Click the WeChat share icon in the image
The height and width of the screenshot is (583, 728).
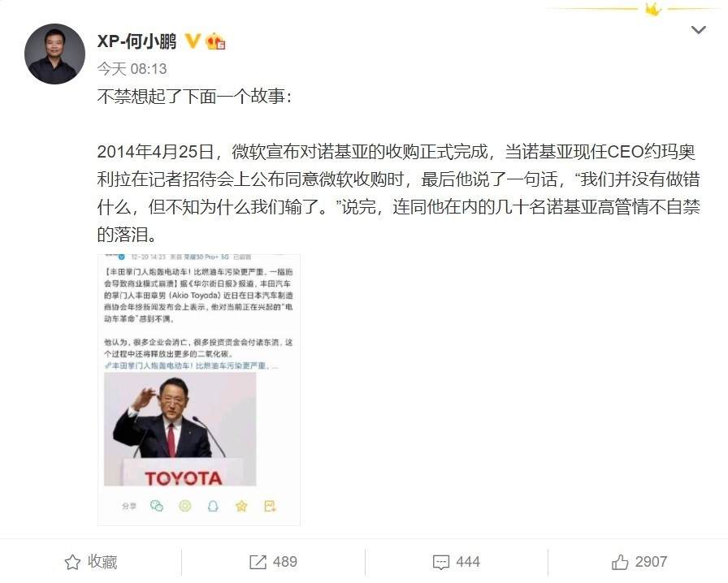(x=157, y=506)
